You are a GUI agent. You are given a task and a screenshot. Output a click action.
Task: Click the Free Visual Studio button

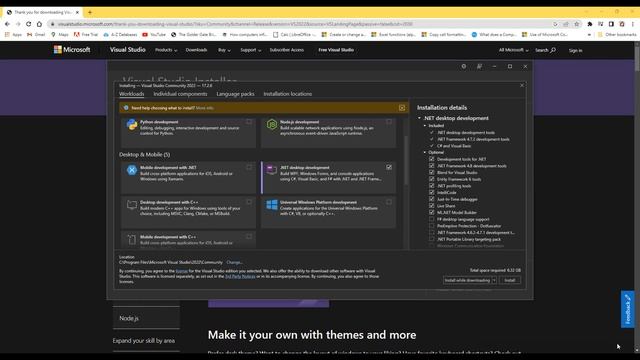point(336,50)
